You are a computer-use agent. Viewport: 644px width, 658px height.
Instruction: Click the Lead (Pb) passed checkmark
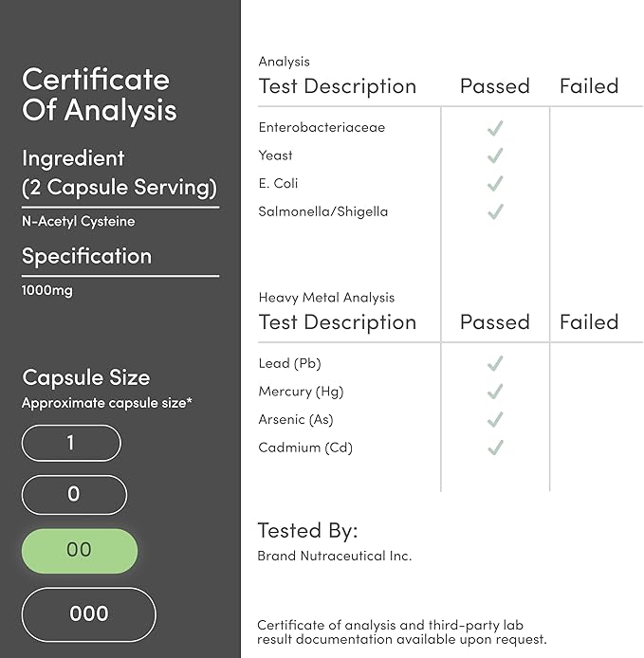pos(495,363)
